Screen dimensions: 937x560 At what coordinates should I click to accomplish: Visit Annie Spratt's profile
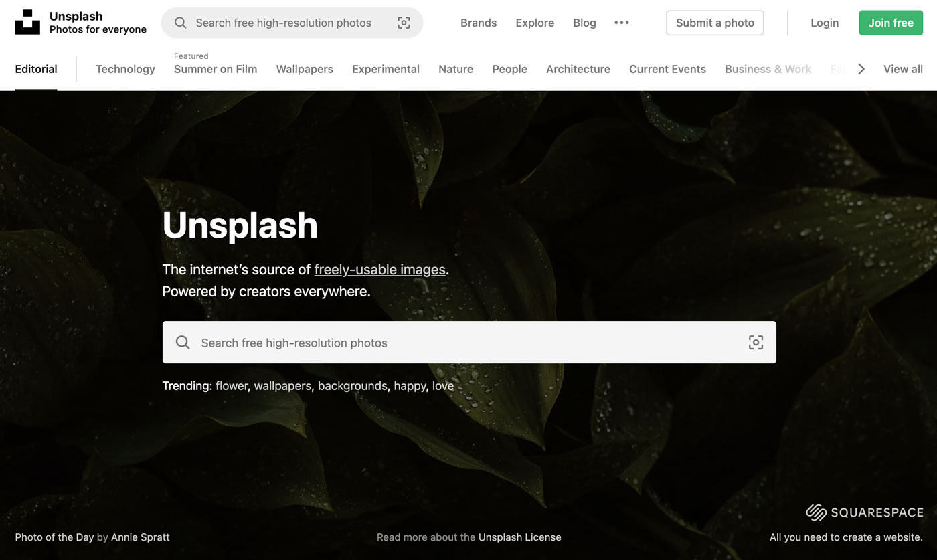pyautogui.click(x=141, y=537)
